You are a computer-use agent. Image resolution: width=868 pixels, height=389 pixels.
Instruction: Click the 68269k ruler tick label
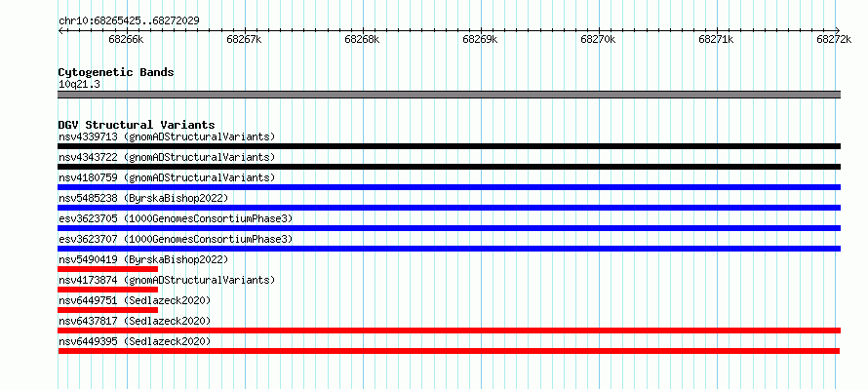tap(480, 39)
